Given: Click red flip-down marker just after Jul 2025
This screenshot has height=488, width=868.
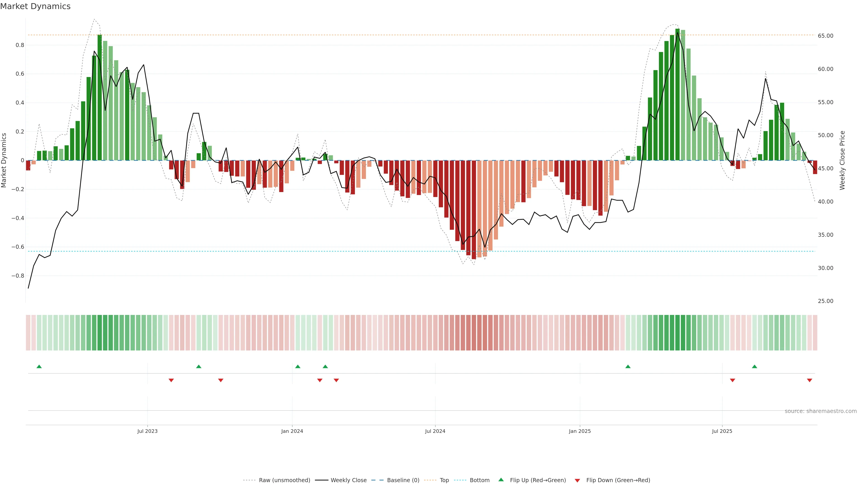Looking at the screenshot, I should tap(732, 380).
